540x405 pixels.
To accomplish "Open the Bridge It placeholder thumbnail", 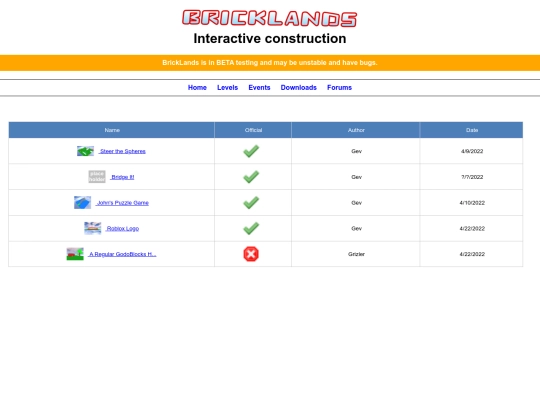I will pyautogui.click(x=97, y=177).
